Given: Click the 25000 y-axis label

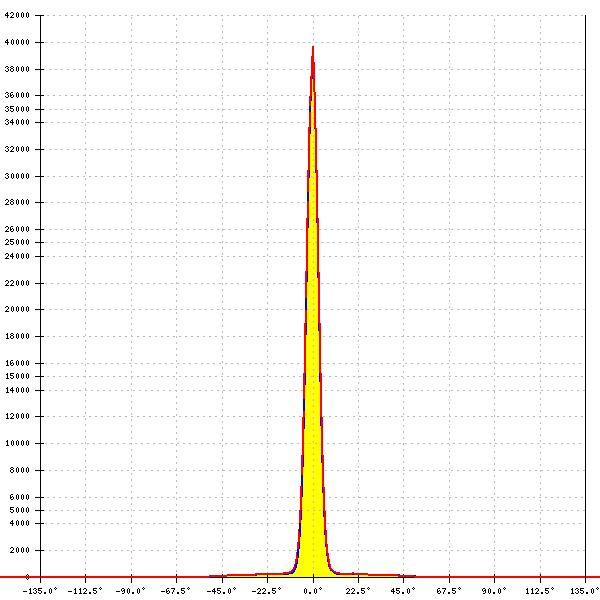Looking at the screenshot, I should [17, 242].
